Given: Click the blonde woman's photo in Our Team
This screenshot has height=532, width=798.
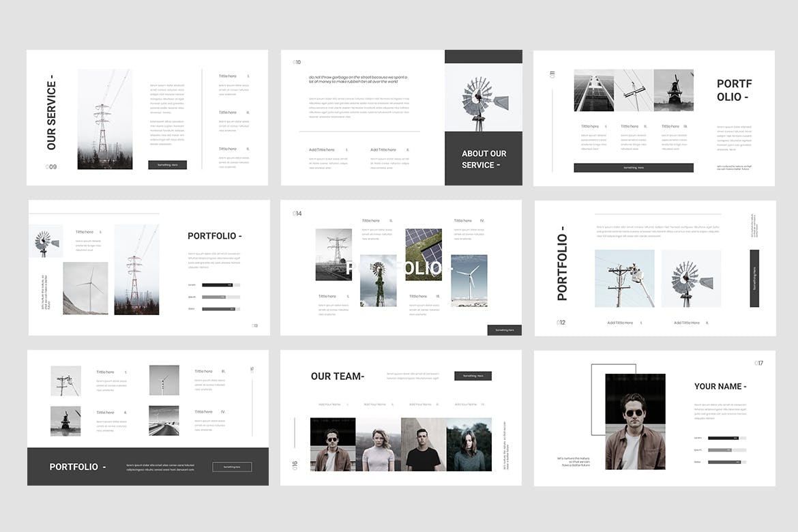Looking at the screenshot, I should coord(378,445).
